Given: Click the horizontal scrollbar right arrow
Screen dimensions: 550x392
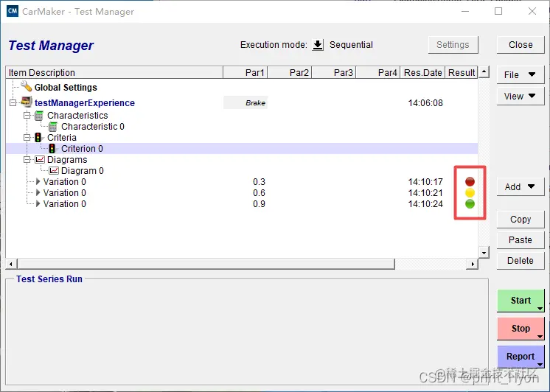Looking at the screenshot, I should pyautogui.click(x=473, y=264).
